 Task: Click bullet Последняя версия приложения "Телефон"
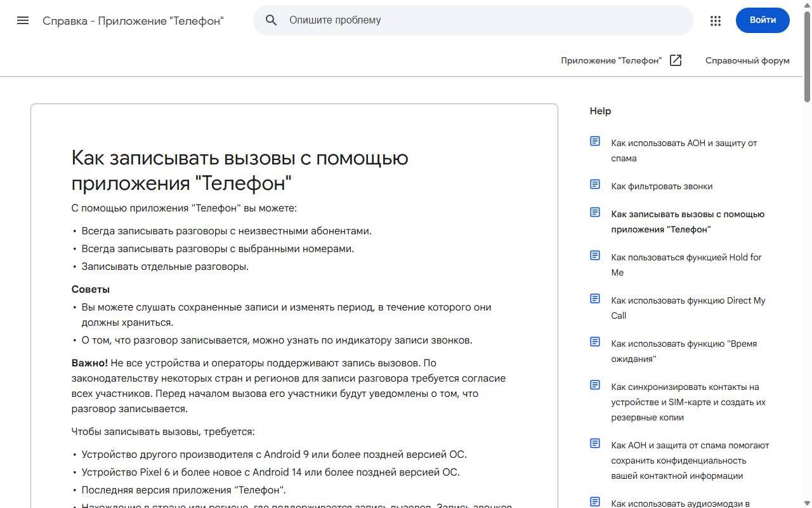pyautogui.click(x=184, y=490)
